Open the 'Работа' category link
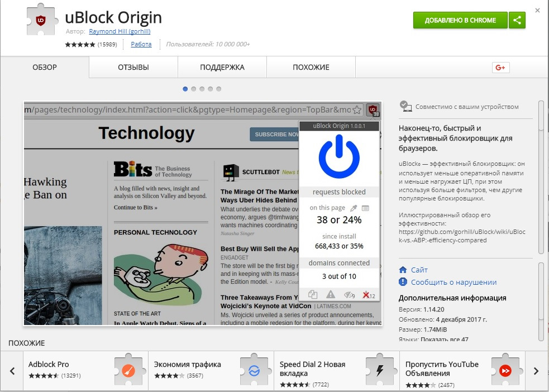549x392 pixels. (141, 44)
